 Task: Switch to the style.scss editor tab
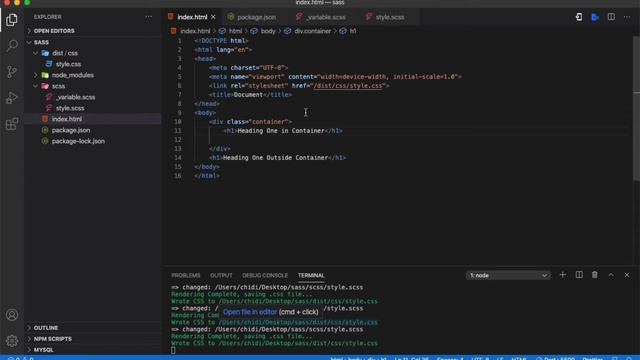390,17
